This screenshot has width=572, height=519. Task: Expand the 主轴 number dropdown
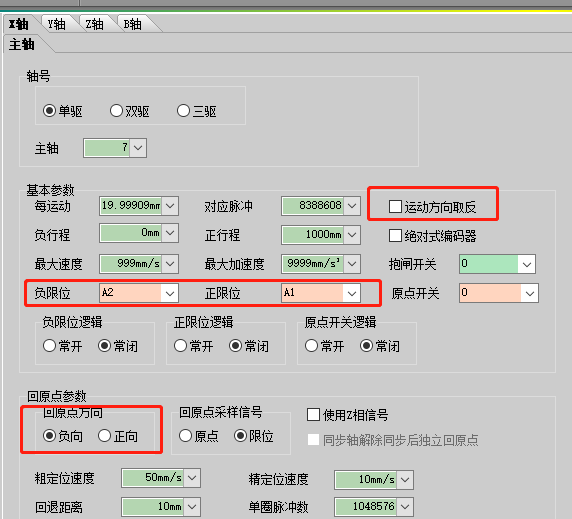tap(138, 148)
